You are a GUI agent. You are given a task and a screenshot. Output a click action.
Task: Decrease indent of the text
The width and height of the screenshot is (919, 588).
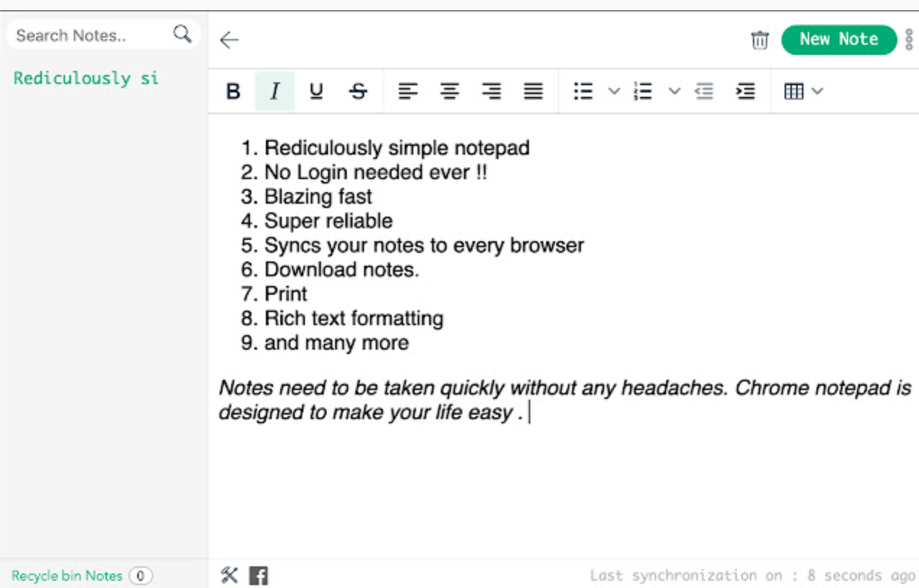point(704,92)
